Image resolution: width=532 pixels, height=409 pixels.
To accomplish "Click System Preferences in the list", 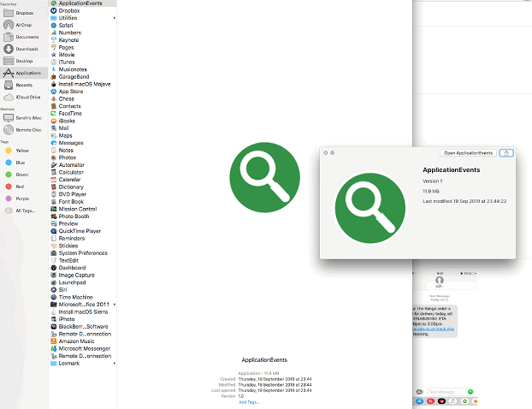I will tap(82, 252).
